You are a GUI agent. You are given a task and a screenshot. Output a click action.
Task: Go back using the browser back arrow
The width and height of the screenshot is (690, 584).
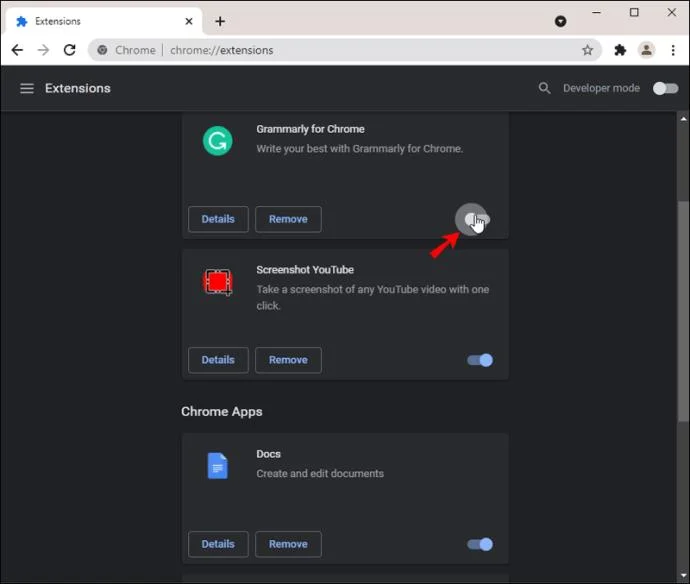pos(17,50)
